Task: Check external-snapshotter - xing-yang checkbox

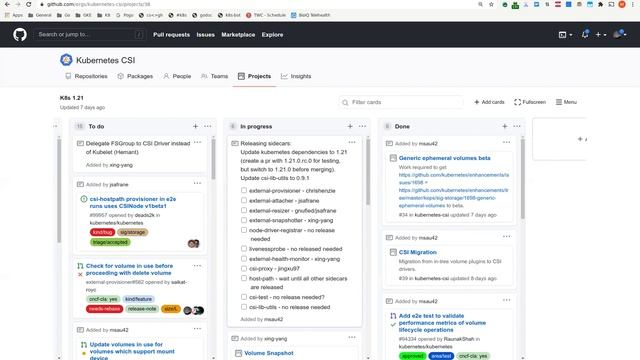Action: 244,220
